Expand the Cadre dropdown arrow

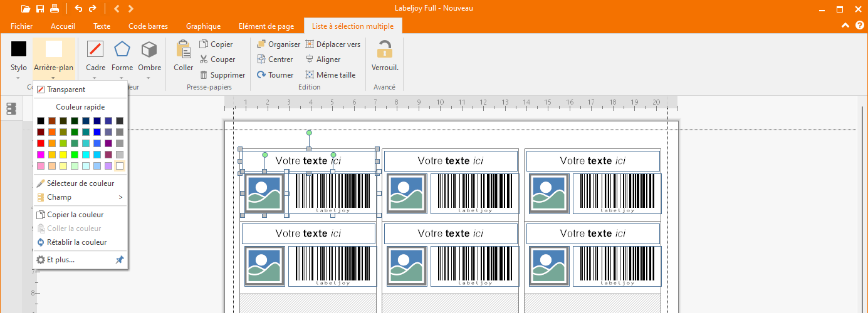(x=95, y=78)
